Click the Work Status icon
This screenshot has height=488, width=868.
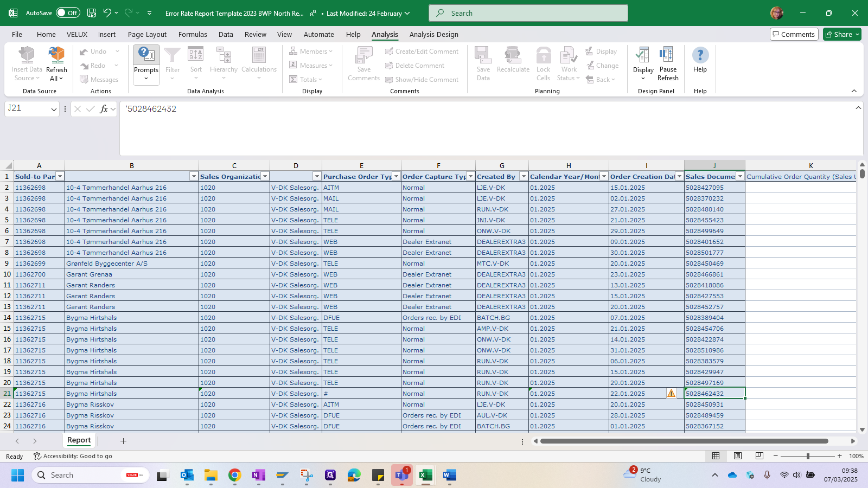[x=569, y=55]
